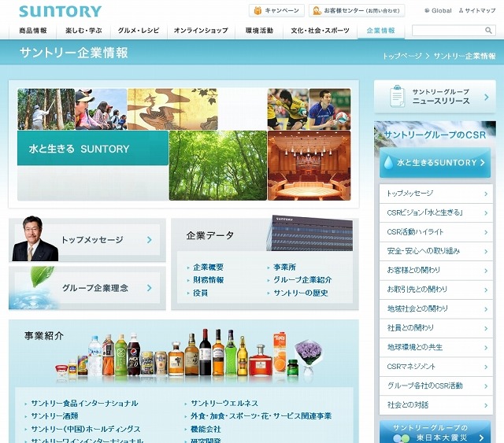Click the Suntory building photo beside 企業データ
The image size is (504, 443).
(309, 233)
